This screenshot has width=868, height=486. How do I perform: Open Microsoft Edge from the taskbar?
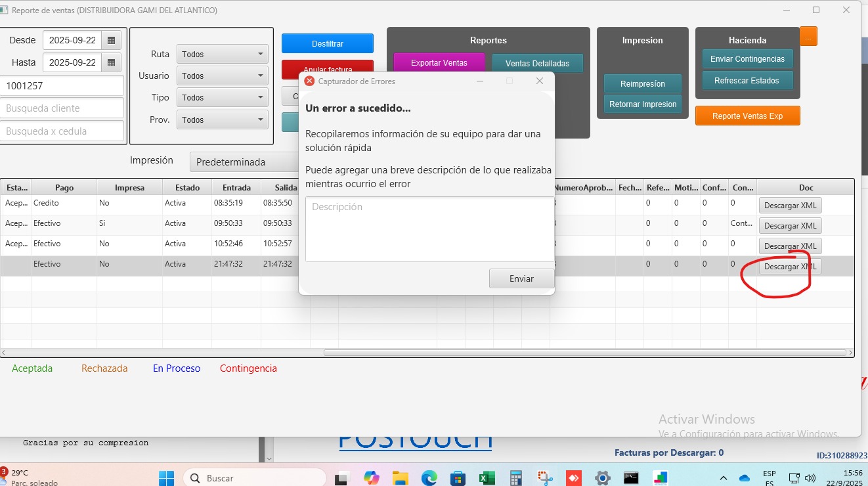tap(429, 478)
